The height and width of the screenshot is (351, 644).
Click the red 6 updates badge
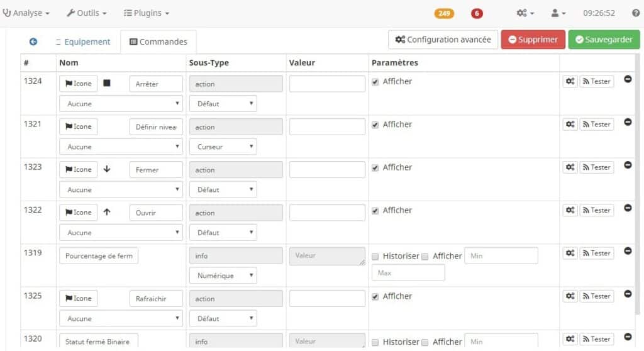pyautogui.click(x=477, y=13)
